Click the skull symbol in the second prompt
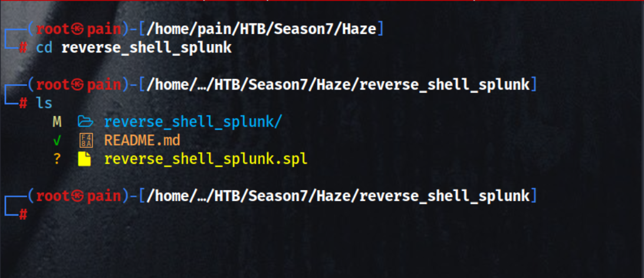The width and height of the screenshot is (644, 278). [77, 85]
